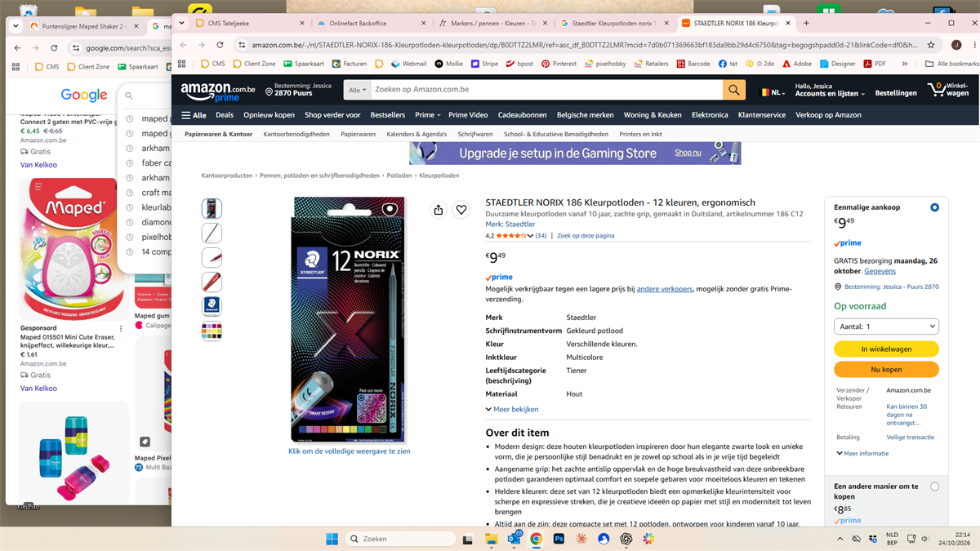This screenshot has height=551, width=980.
Task: Follow the 'Merk: Staedtler' link
Action: (x=510, y=224)
